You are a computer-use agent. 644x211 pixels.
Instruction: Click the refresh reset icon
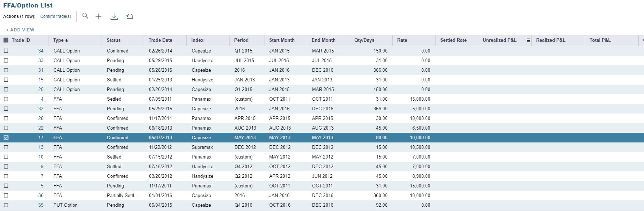pos(130,16)
